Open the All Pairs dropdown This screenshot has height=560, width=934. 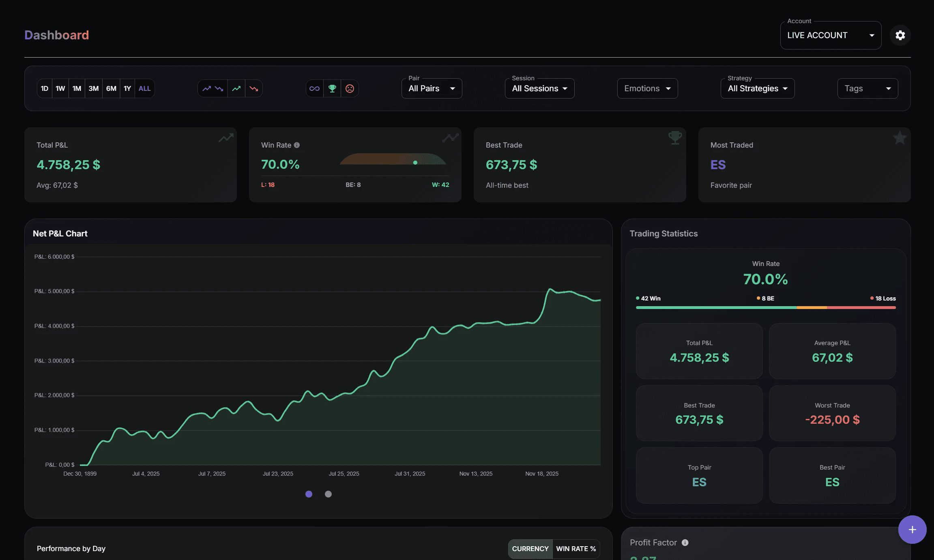[x=431, y=88]
